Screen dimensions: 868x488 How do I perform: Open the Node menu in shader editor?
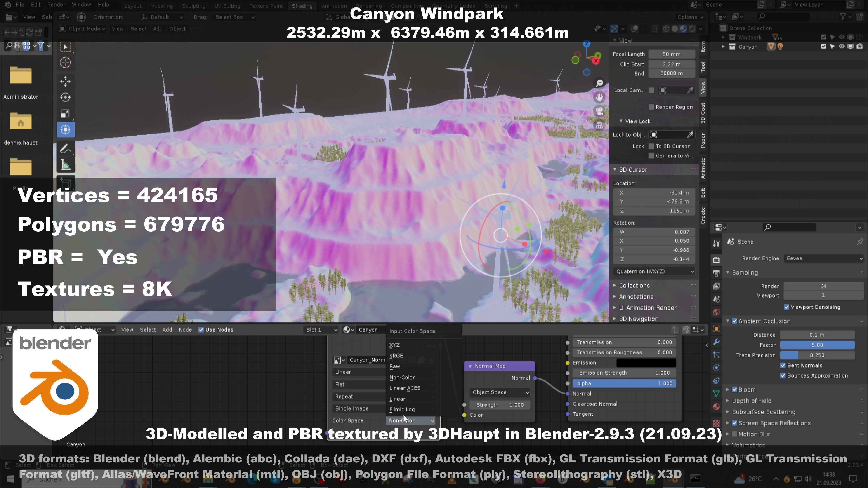point(185,330)
